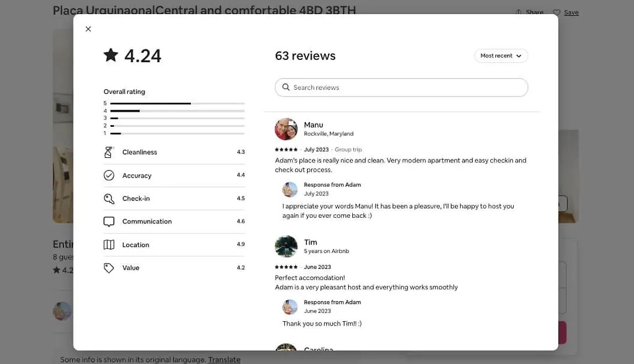Click the Save heart icon behind dialog
Screen dimensions: 634x364
click(x=557, y=12)
